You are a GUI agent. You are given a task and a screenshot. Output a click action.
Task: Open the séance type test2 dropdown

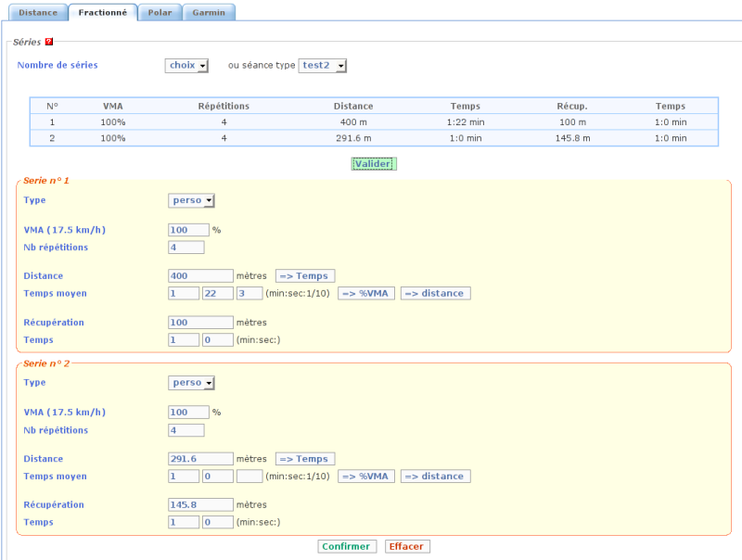point(322,65)
